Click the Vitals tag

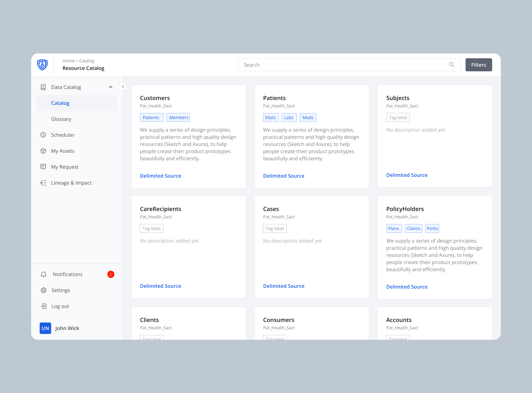click(x=271, y=118)
